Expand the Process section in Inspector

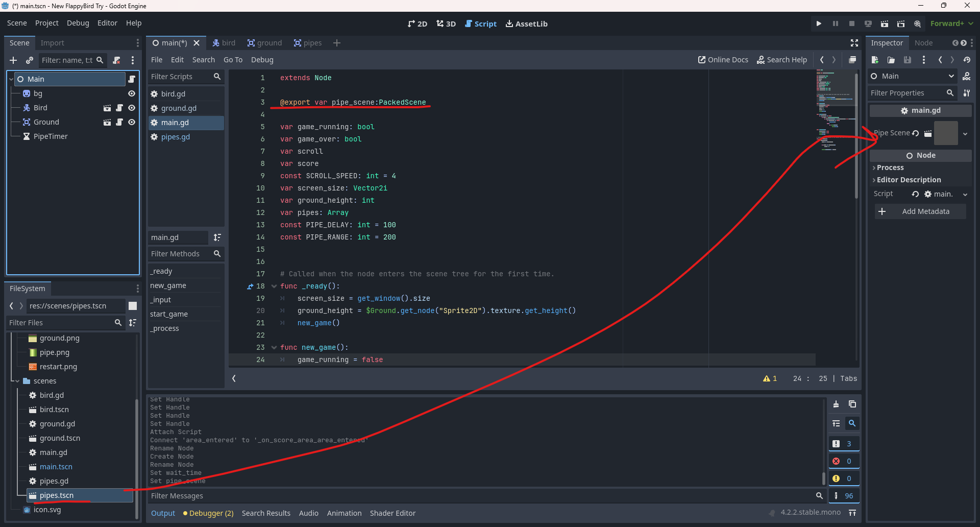(890, 167)
